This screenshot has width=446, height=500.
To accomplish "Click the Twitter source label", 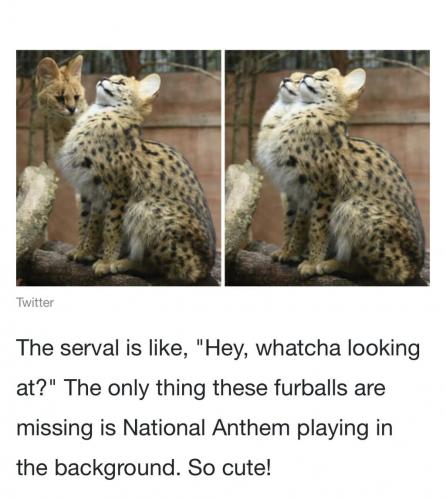I will coord(35,303).
